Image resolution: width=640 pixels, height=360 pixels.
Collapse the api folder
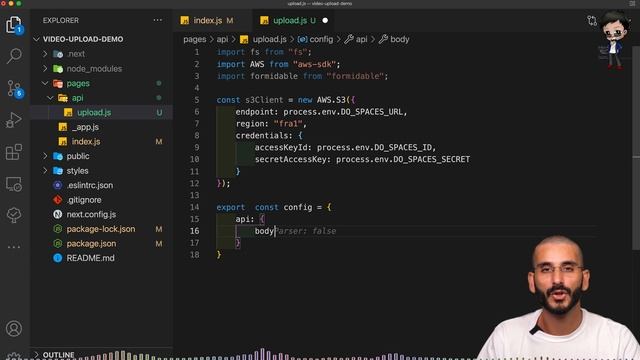[51, 98]
